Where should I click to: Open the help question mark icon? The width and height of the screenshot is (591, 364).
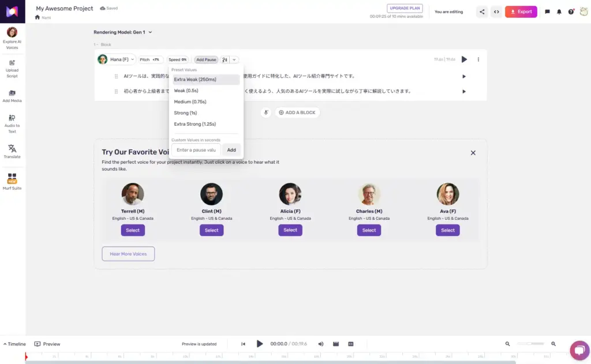[x=571, y=12]
